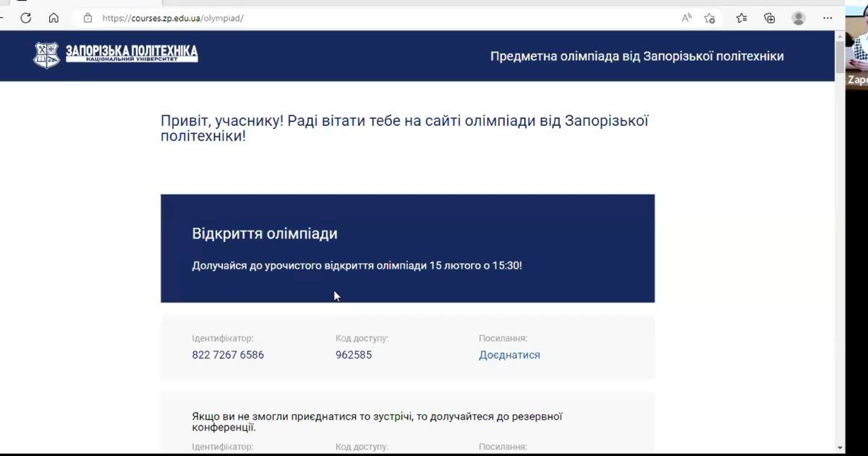Activate the Read aloud icon
Viewport: 868px width, 456px height.
click(686, 18)
